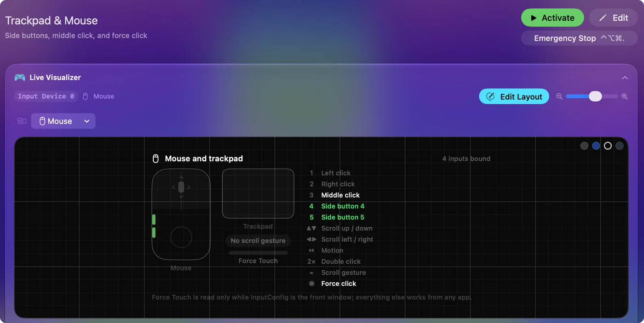
Task: Click the Force Touch label
Action: [258, 261]
